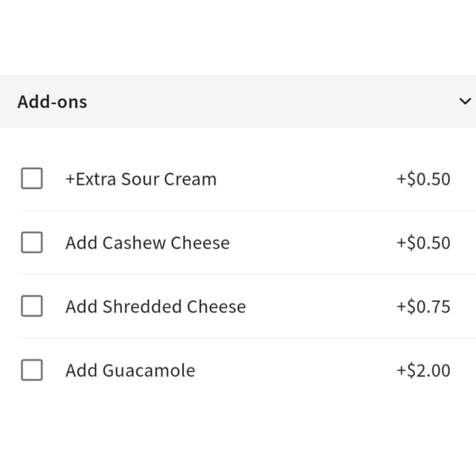Choose the Shredded Cheese add-on row
The width and height of the screenshot is (476, 476).
click(x=238, y=306)
